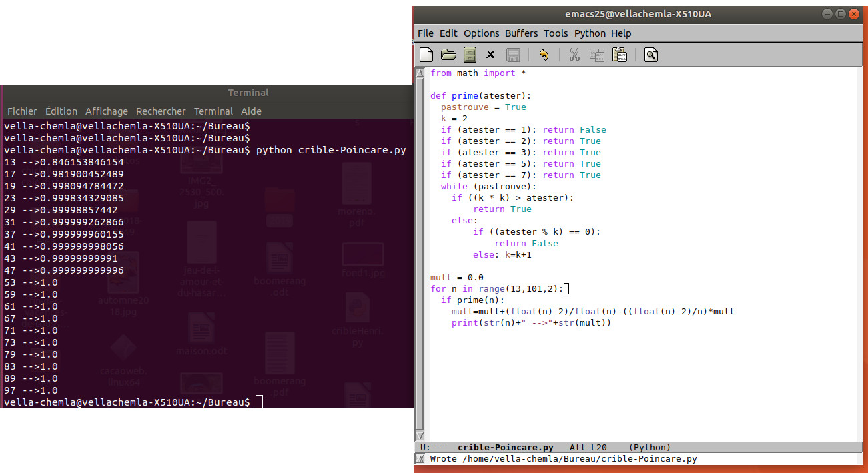The image size is (868, 473).
Task: Click the (Python) mode indicator in mode line
Action: click(x=650, y=448)
